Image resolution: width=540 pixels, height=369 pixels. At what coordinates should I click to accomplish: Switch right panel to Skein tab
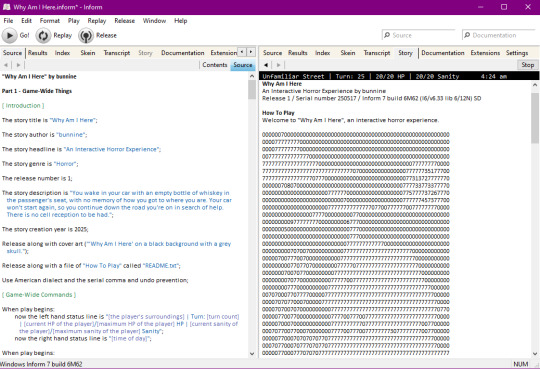(x=348, y=53)
